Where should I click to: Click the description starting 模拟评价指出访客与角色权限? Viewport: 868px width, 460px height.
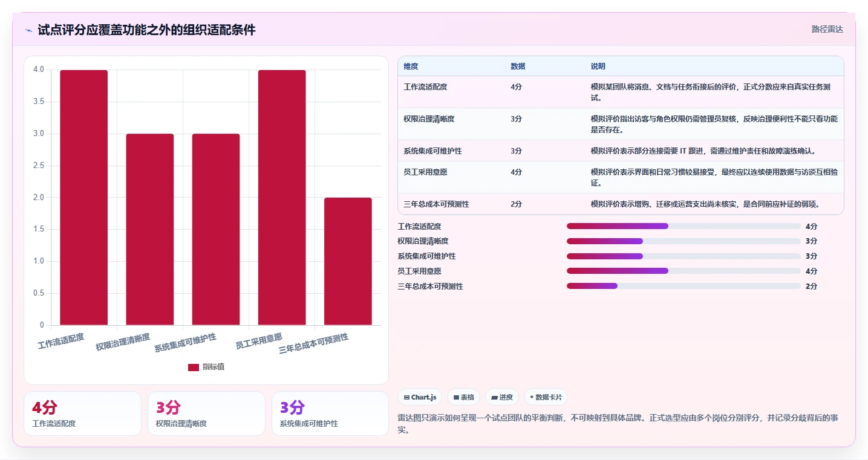coord(714,125)
